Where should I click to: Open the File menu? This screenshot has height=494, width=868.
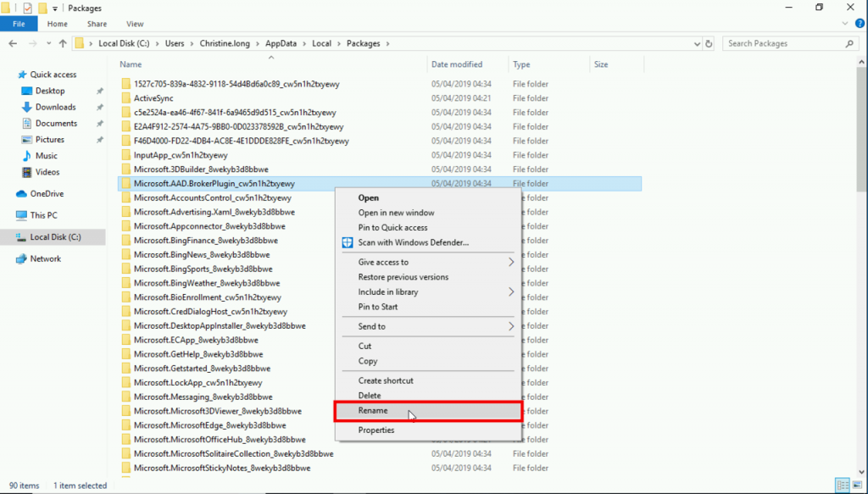(19, 24)
